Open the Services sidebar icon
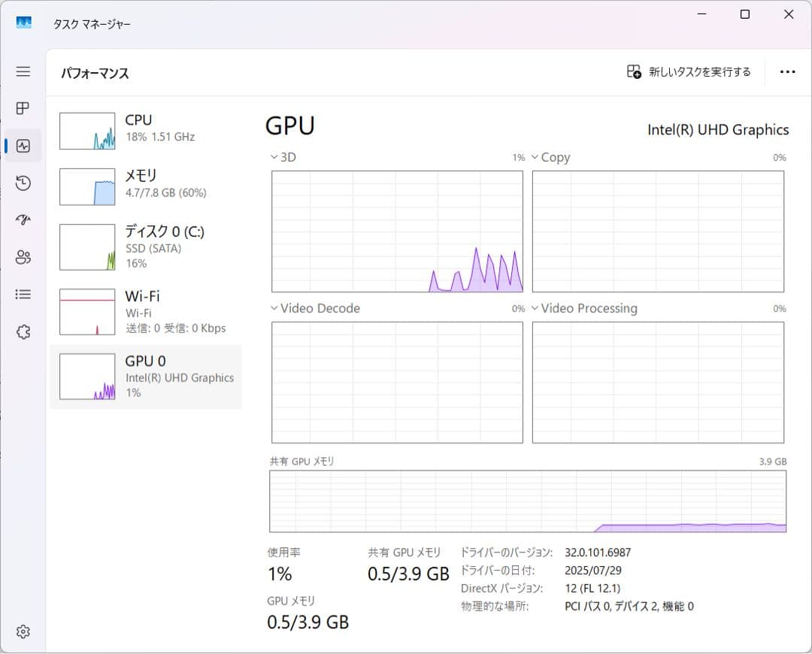 point(23,332)
